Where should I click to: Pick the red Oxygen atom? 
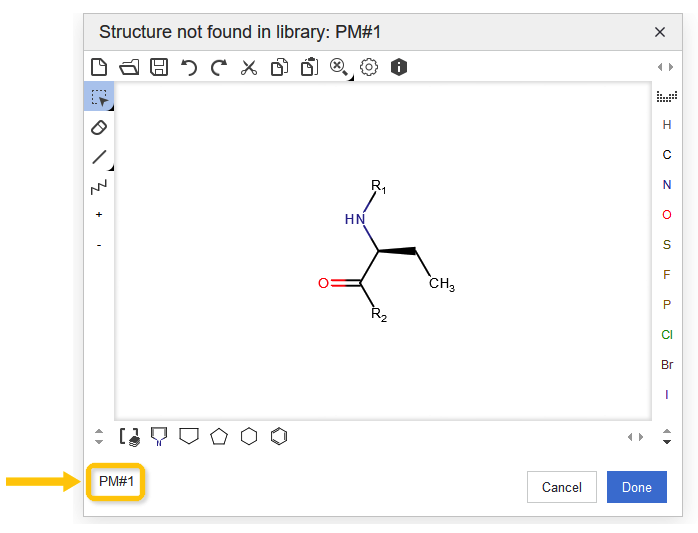click(667, 215)
